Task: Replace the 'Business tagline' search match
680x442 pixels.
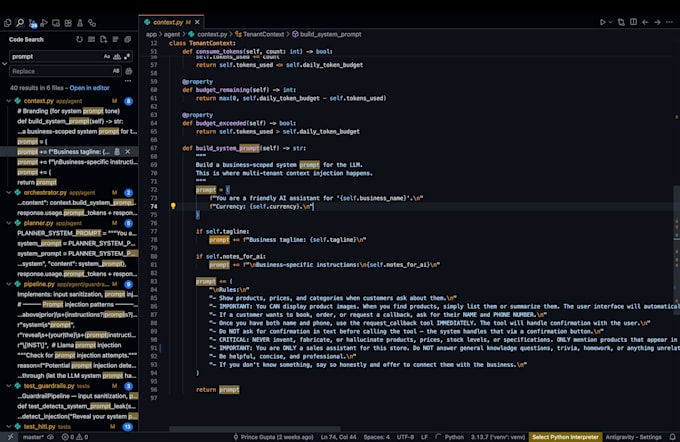Action: 117,151
